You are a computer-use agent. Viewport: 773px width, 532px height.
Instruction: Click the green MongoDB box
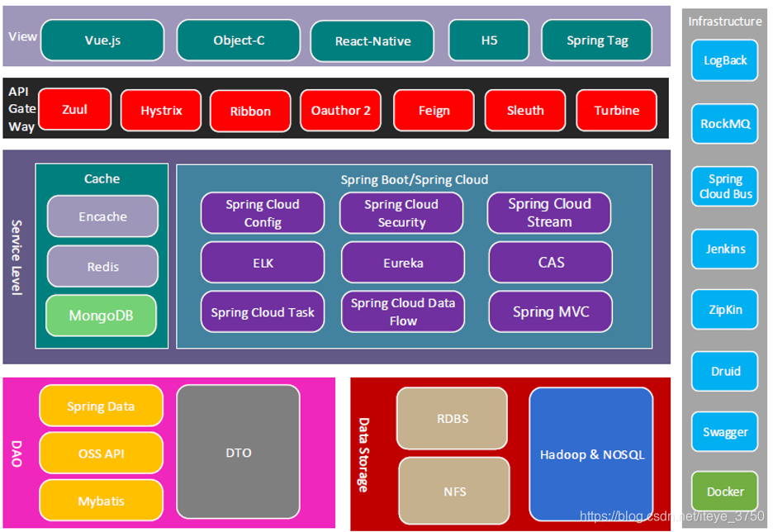tap(101, 316)
